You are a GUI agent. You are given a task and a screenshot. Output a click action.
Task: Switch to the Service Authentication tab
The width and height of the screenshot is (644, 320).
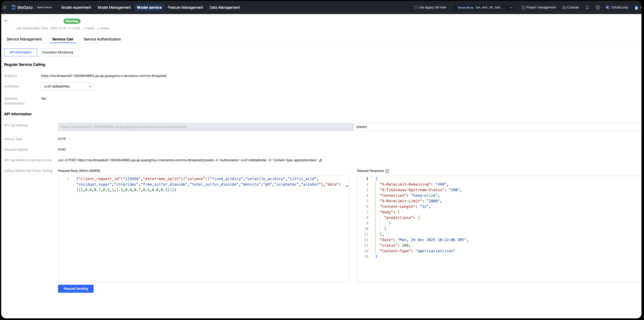tap(102, 39)
